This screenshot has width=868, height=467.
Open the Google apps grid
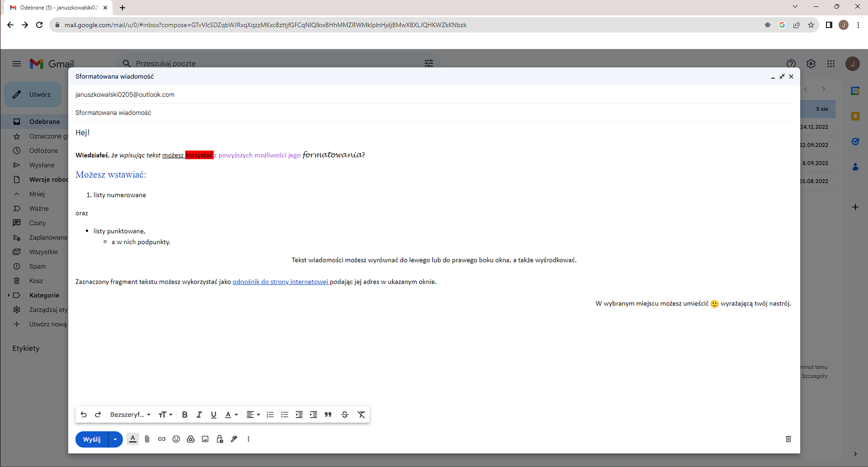pyautogui.click(x=831, y=64)
